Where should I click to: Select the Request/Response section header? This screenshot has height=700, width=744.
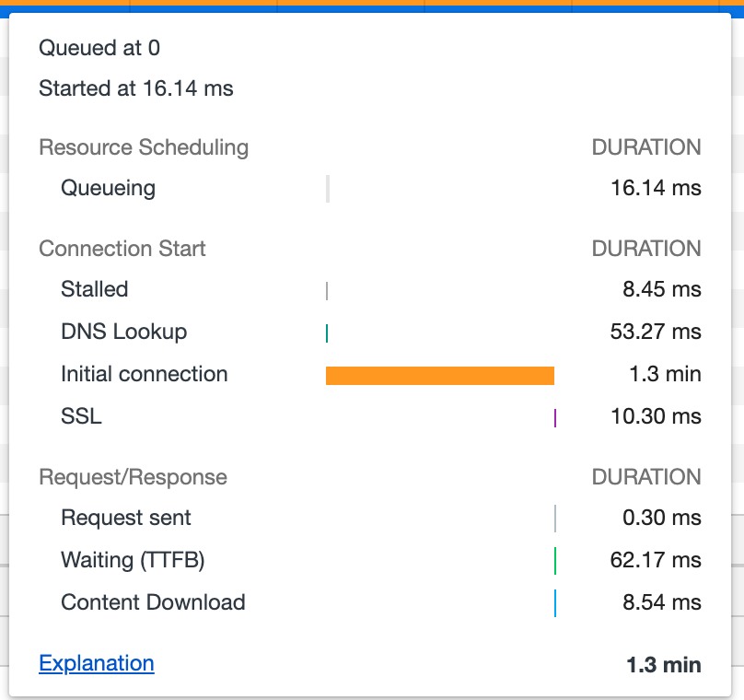coord(133,477)
